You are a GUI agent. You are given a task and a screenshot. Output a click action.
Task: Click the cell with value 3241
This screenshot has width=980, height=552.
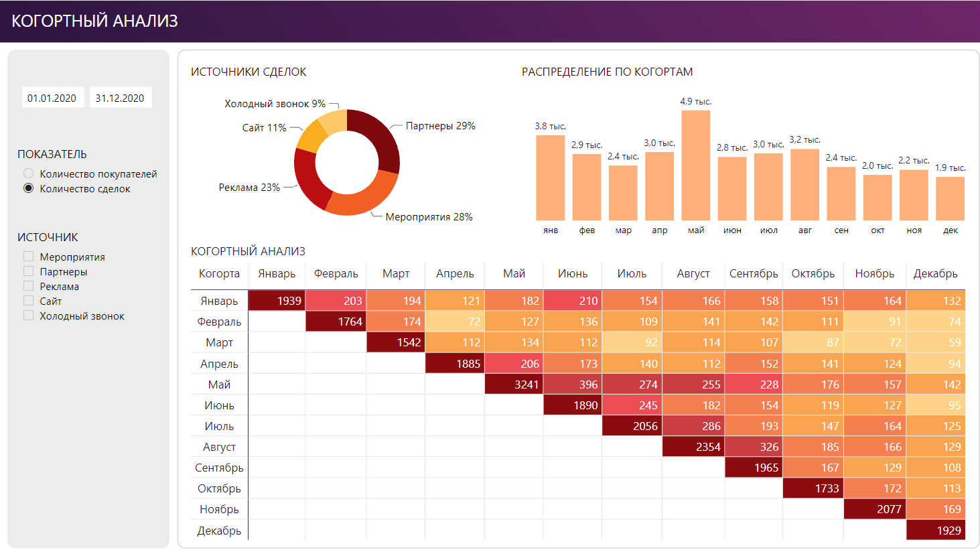[x=514, y=385]
